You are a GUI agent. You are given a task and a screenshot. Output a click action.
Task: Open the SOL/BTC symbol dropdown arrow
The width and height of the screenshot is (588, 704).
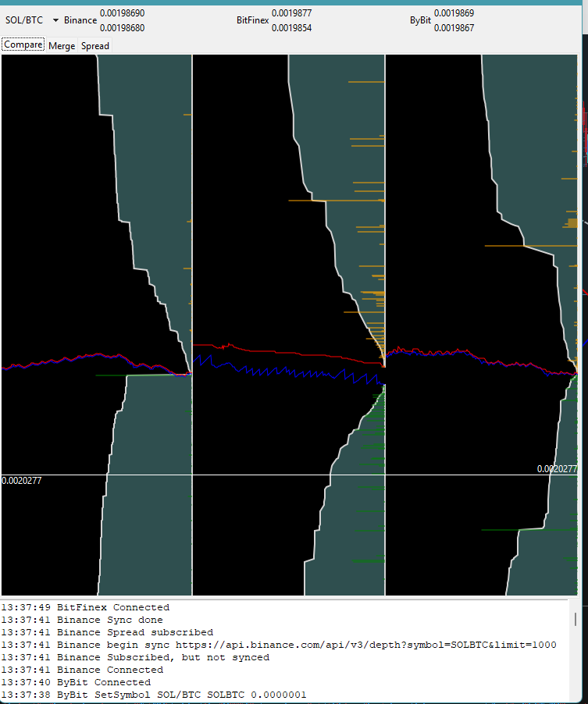point(55,20)
